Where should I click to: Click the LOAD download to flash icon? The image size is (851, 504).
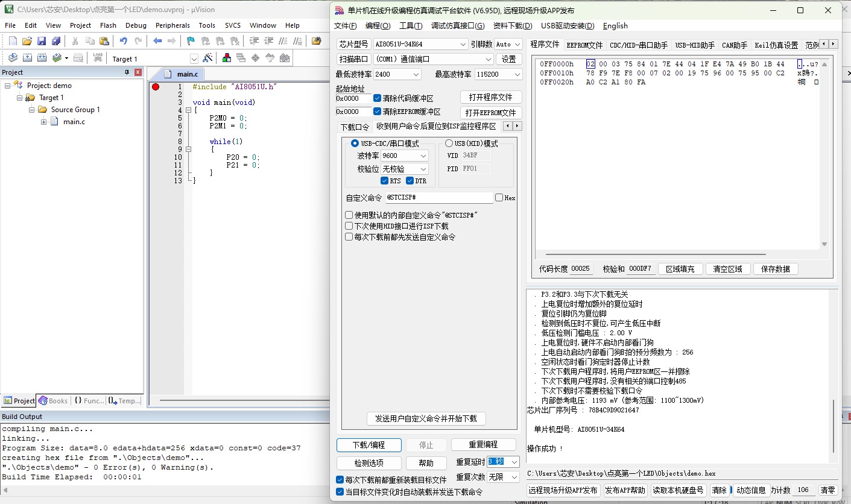[98, 58]
